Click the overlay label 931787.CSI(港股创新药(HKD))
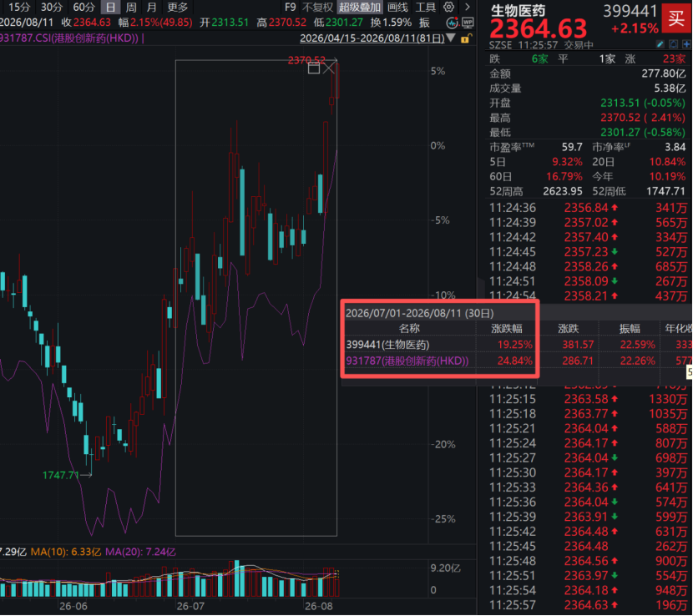Screen dimensions: 693x616 click(69, 38)
